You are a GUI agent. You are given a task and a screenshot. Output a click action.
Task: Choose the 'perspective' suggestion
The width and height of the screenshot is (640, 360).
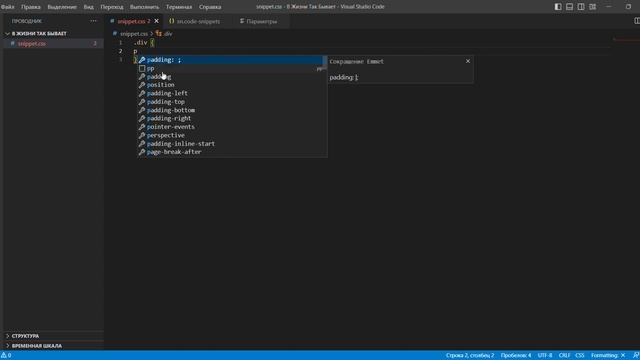tap(231, 136)
